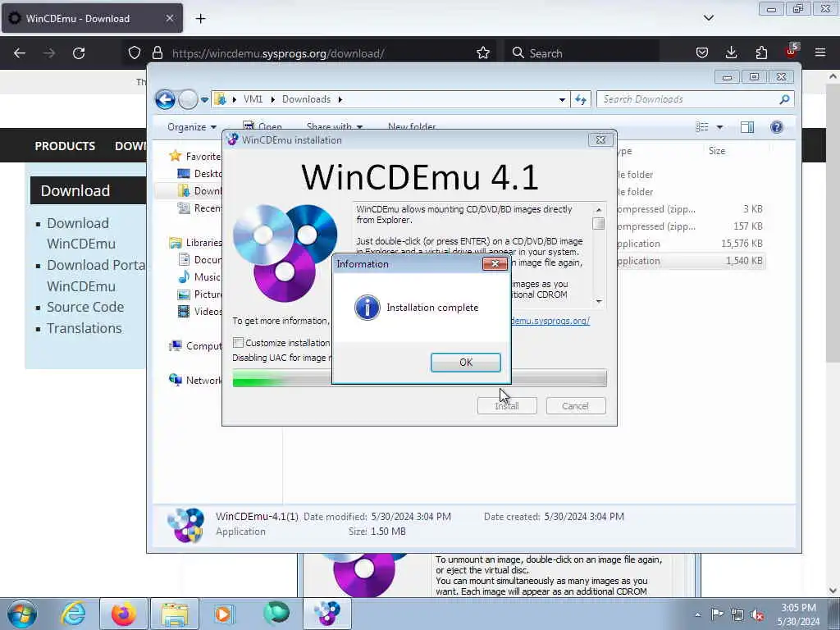
Task: Click the WinCDEmu-4.1(1) icon in the details pane
Action: tap(186, 524)
